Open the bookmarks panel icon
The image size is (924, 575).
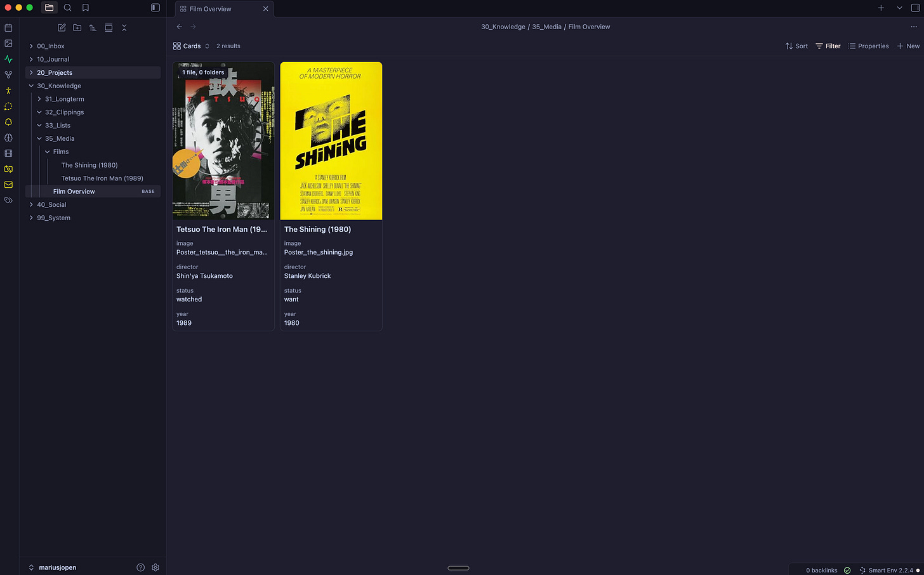(86, 8)
